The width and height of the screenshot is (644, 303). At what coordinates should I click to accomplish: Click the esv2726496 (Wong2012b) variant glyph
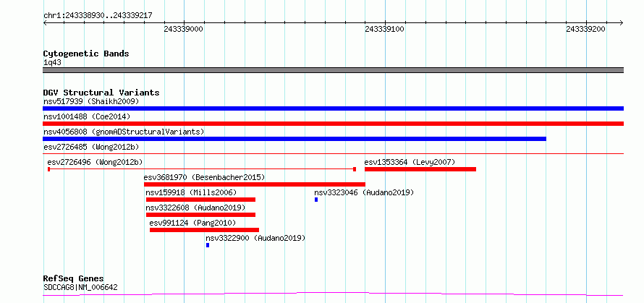tap(202, 168)
